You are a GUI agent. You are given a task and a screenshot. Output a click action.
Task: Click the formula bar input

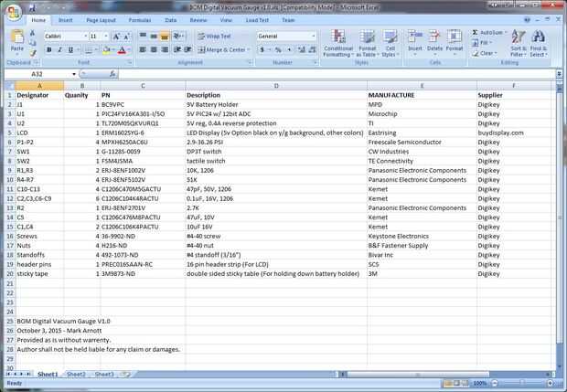pos(337,74)
